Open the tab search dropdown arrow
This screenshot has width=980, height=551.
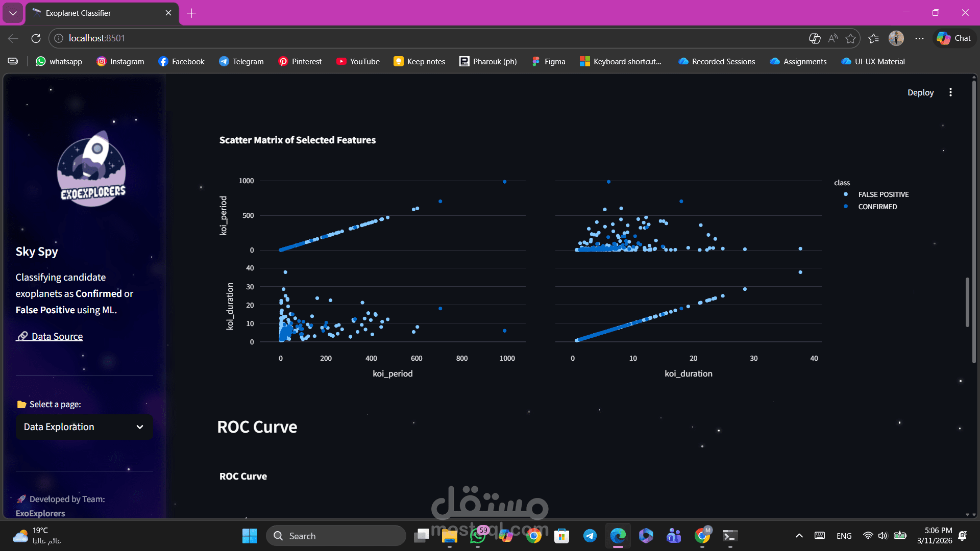tap(13, 13)
